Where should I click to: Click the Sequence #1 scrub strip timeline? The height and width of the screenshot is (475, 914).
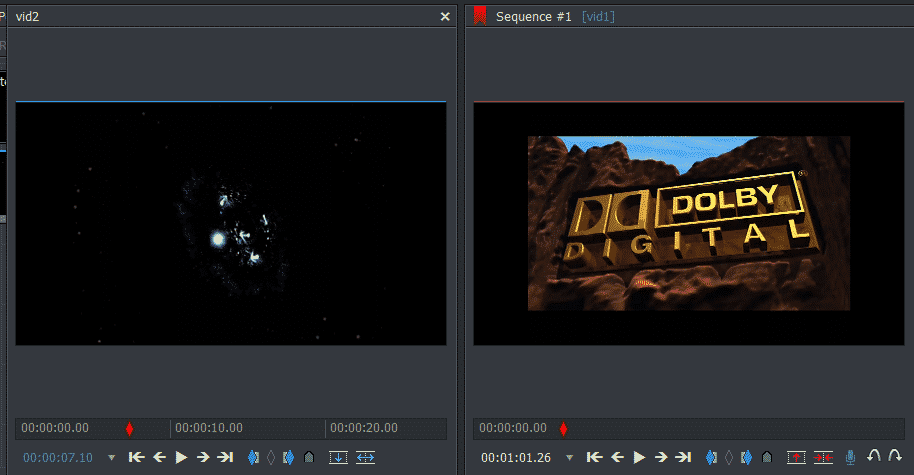688,428
